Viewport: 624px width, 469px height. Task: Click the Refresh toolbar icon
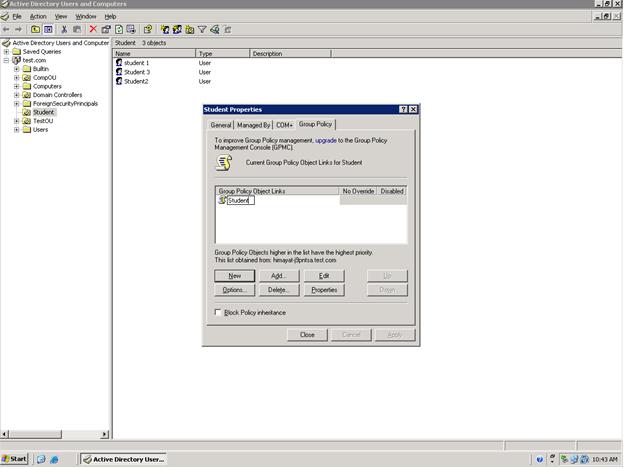tap(119, 29)
